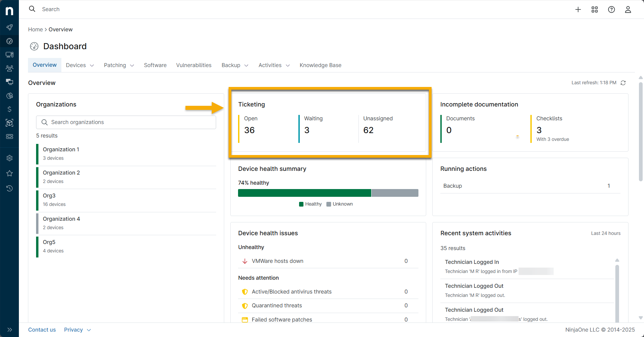Screen dimensions: 644x337
Task: Open the Devices icon in left sidebar
Action: coord(9,55)
